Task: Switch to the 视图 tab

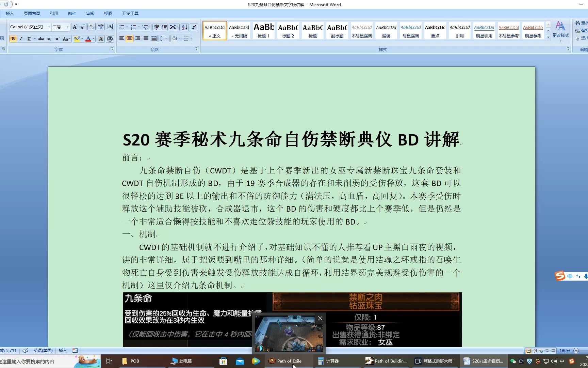Action: 108,13
